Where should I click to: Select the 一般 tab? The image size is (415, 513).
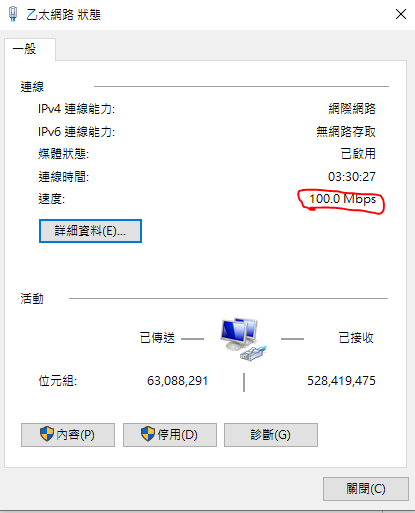point(30,49)
